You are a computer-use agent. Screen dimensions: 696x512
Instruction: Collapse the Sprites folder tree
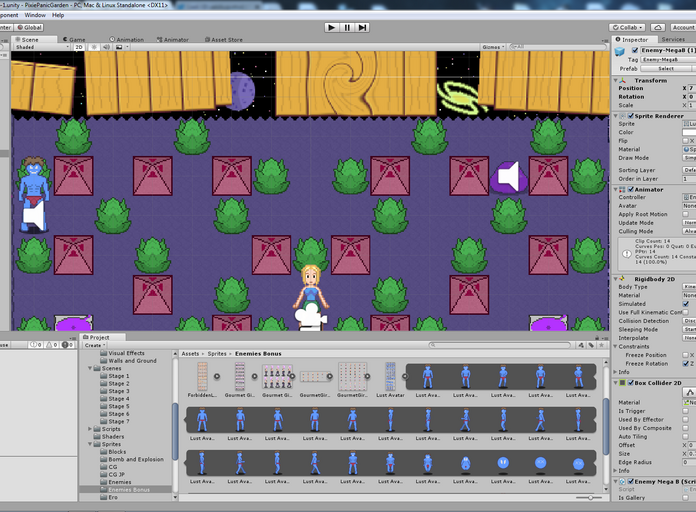pos(90,444)
